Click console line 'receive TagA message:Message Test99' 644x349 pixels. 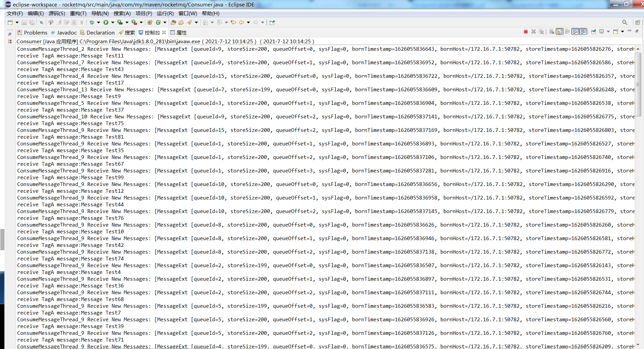pyautogui.click(x=70, y=178)
